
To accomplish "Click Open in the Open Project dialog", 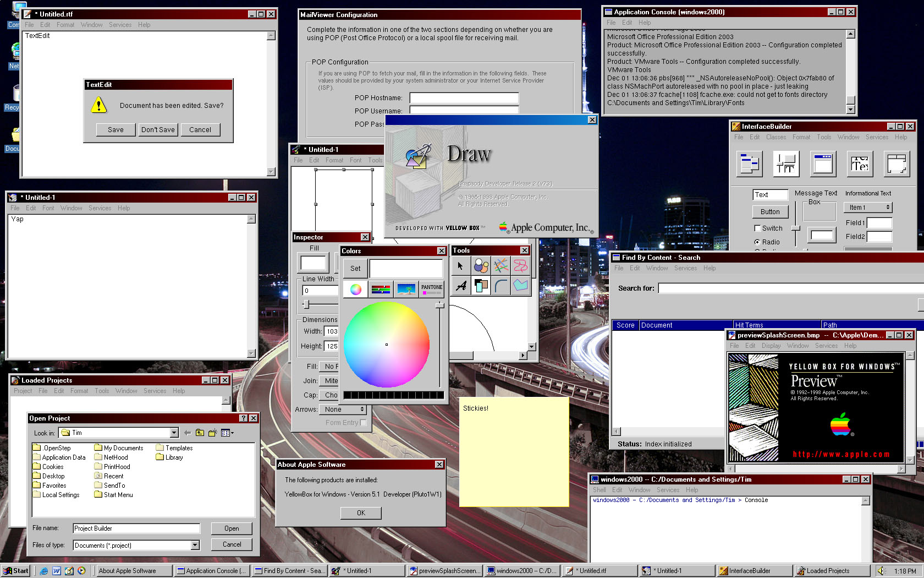I will [232, 528].
